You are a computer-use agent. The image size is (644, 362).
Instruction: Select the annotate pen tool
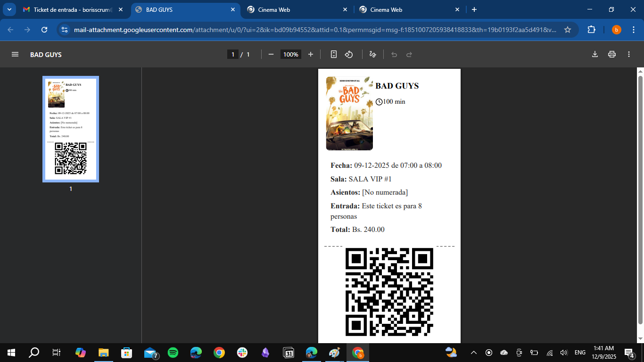pos(372,54)
